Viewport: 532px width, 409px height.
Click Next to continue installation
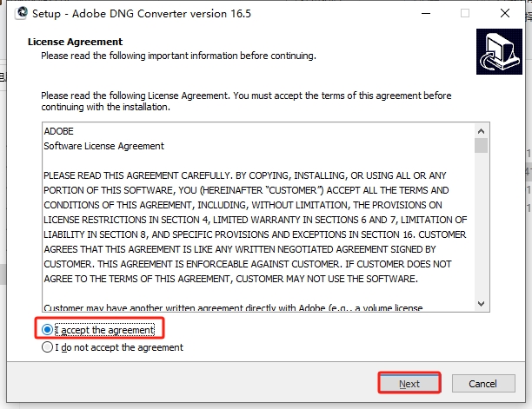click(x=409, y=383)
